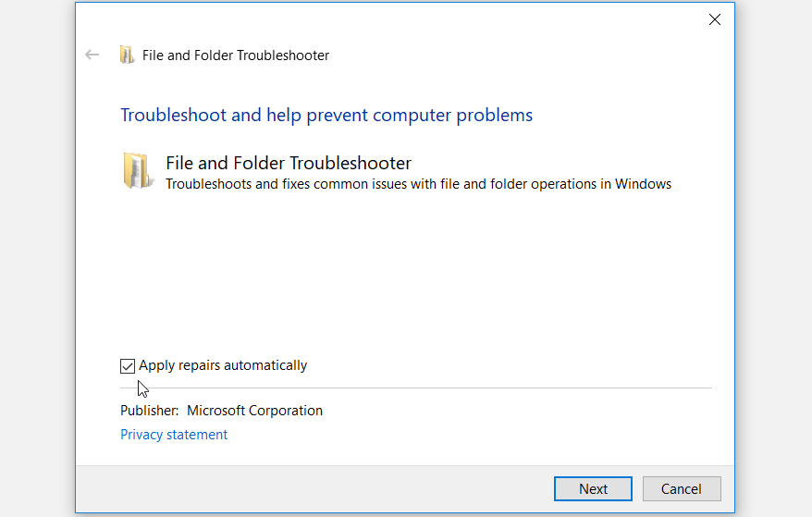Click the "Apply repairs automatically" label text

[223, 365]
